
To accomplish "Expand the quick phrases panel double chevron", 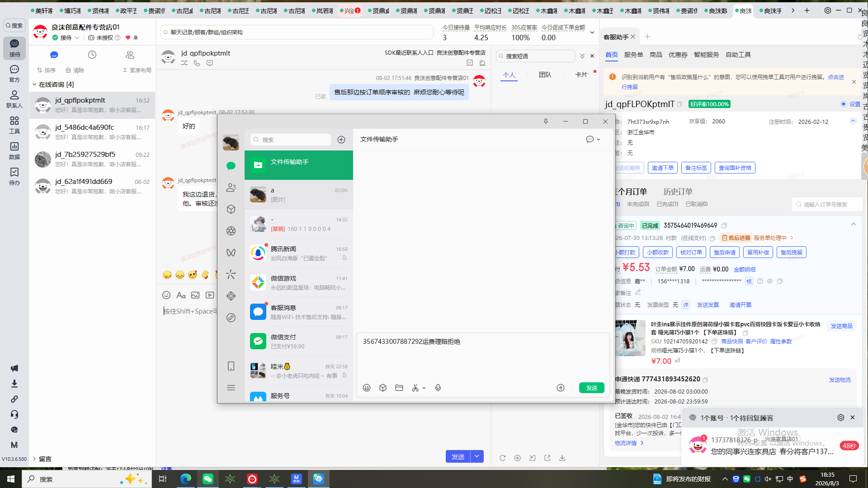I will (x=582, y=56).
